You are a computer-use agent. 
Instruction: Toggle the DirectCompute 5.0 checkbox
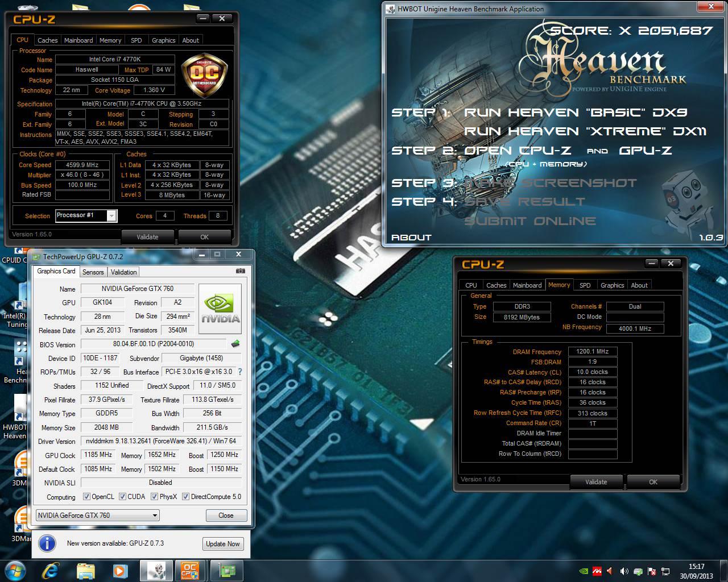click(x=185, y=496)
